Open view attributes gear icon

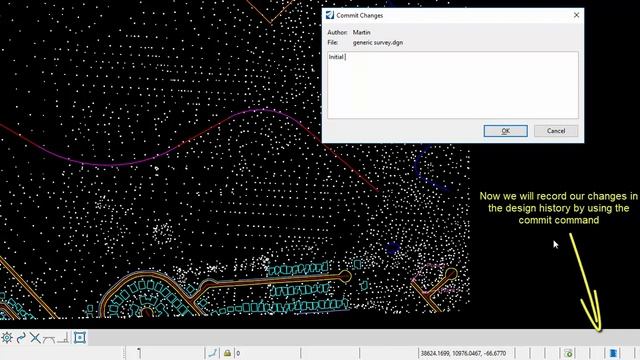[x=7, y=338]
